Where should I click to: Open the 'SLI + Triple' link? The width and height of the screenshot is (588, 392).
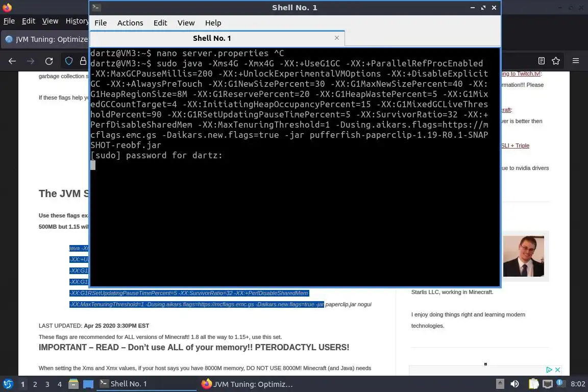[515, 145]
